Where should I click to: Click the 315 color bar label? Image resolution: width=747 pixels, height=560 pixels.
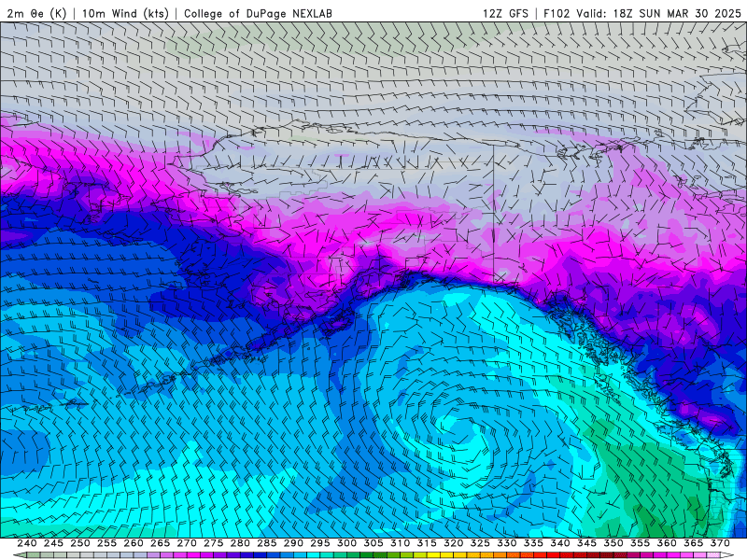pos(427,543)
